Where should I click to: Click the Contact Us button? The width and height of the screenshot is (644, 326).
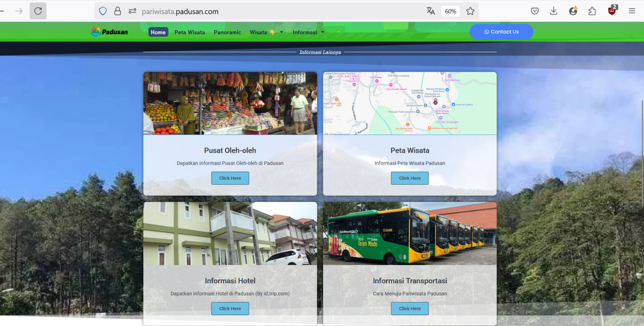coord(502,32)
